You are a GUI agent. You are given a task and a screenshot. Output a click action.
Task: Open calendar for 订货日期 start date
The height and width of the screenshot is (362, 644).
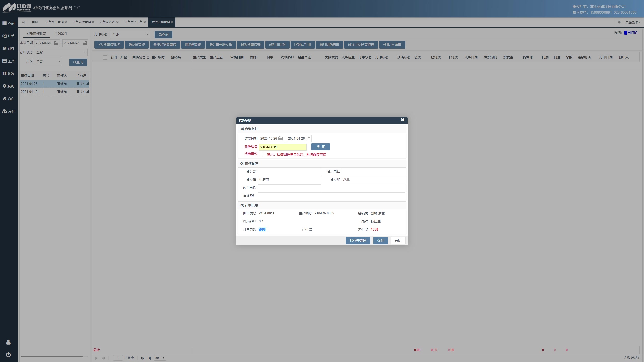280,138
